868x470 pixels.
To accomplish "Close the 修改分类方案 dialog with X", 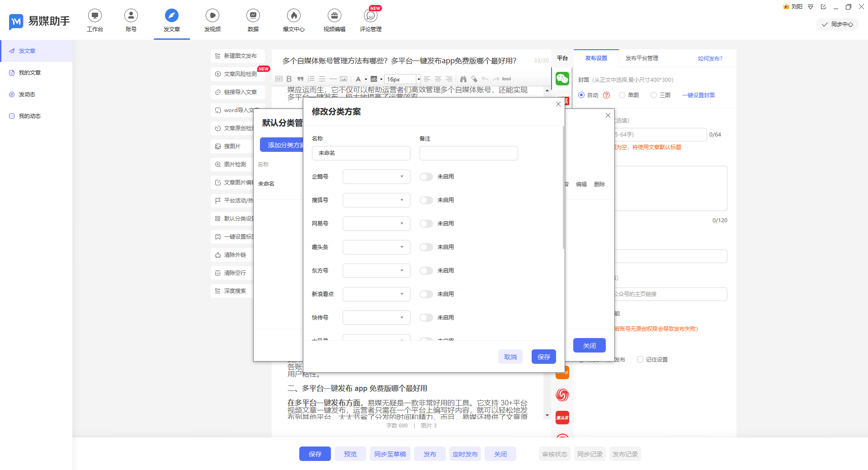I will pos(558,104).
